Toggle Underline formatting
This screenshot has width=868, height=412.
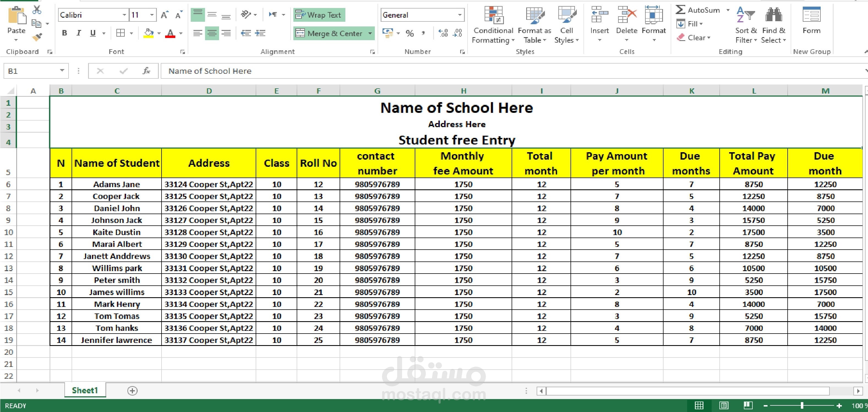pos(93,33)
